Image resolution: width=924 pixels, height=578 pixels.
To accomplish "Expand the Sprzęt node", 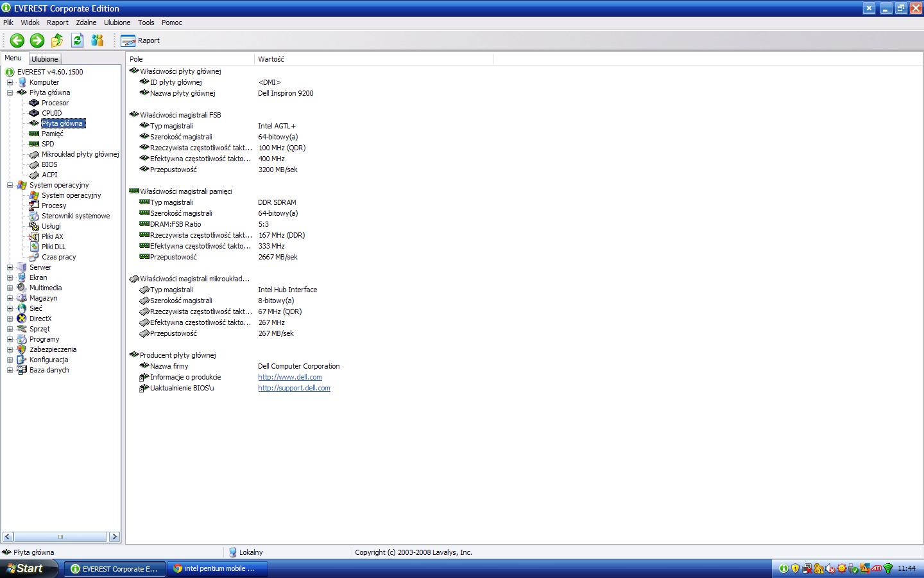I will tap(10, 329).
